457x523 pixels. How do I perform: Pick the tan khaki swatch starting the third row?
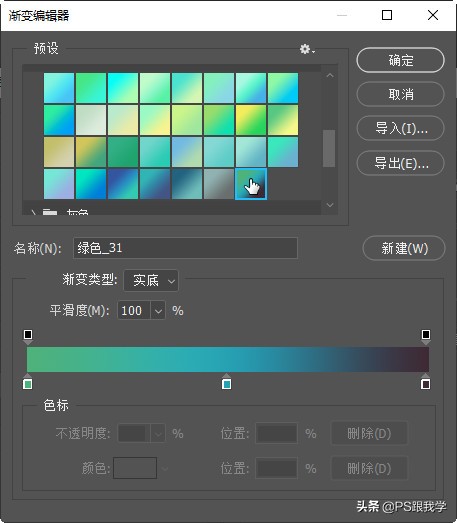(x=59, y=152)
